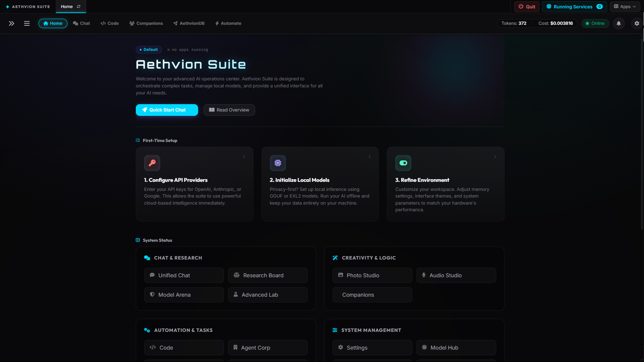This screenshot has width=644, height=362.
Task: Click the Quick Start Chat button
Action: 167,110
